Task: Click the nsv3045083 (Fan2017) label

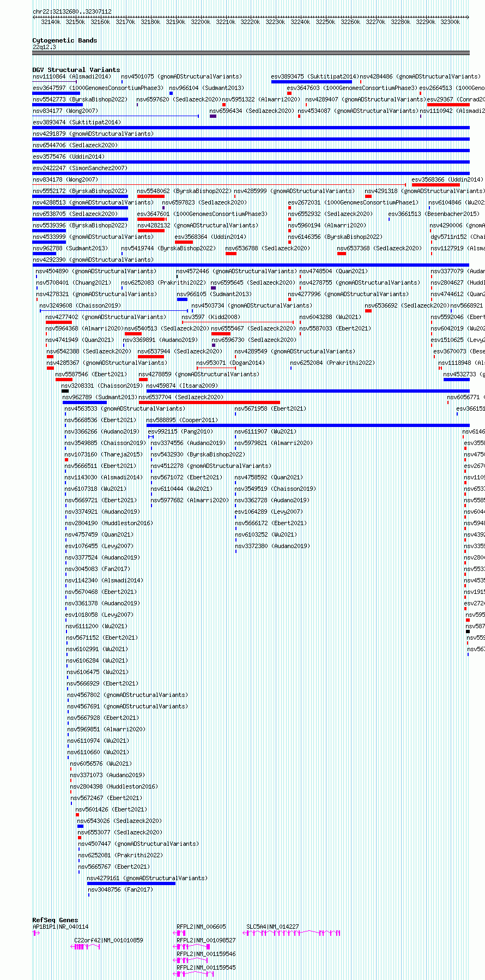Action: [x=98, y=569]
